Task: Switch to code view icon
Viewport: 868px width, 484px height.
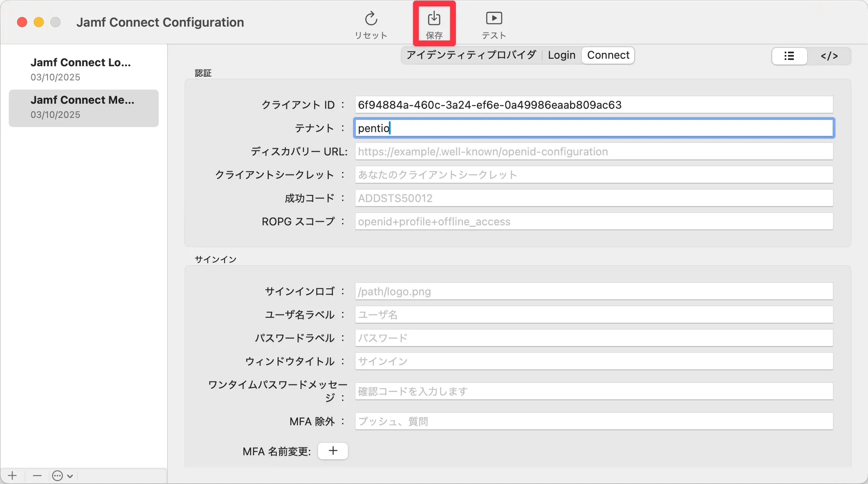Action: point(829,56)
